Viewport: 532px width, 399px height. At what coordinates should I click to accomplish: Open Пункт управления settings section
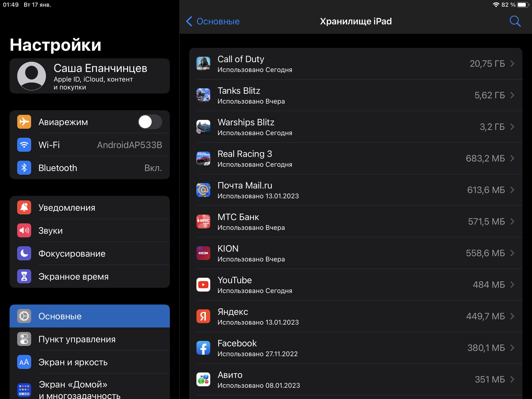click(90, 339)
